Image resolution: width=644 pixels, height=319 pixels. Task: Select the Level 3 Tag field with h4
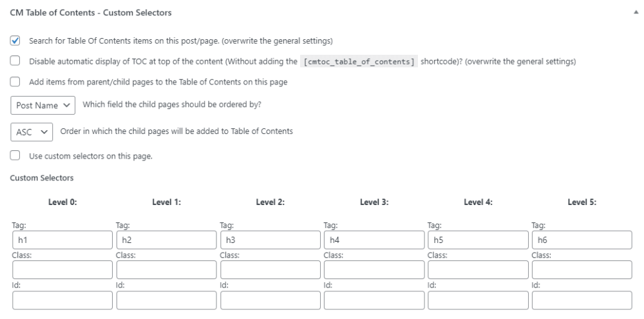374,240
